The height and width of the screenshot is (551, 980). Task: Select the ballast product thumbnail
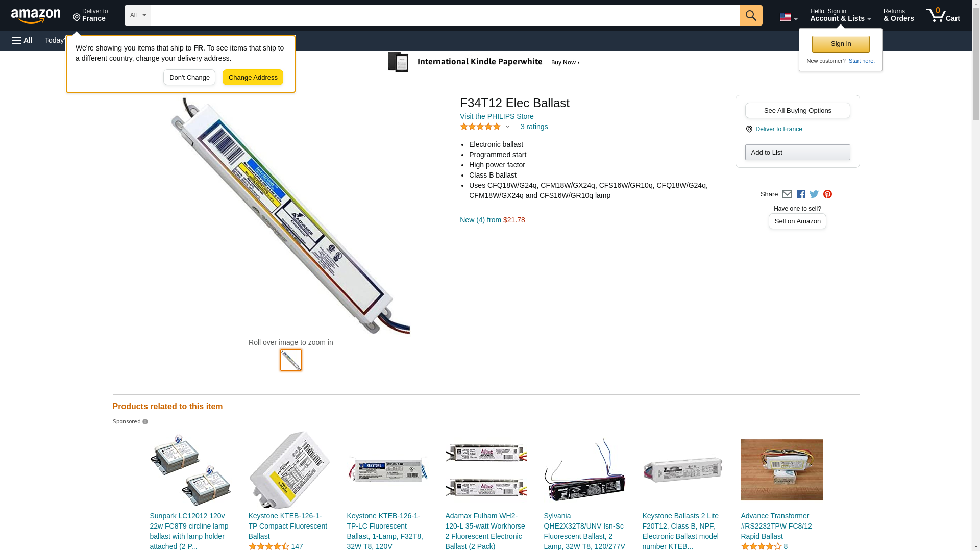pos(291,360)
